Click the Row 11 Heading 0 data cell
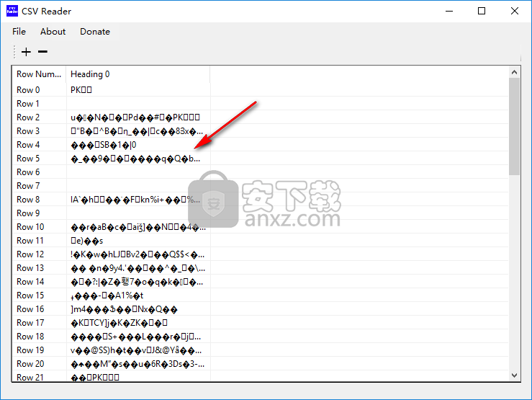532x400 pixels. 138,241
